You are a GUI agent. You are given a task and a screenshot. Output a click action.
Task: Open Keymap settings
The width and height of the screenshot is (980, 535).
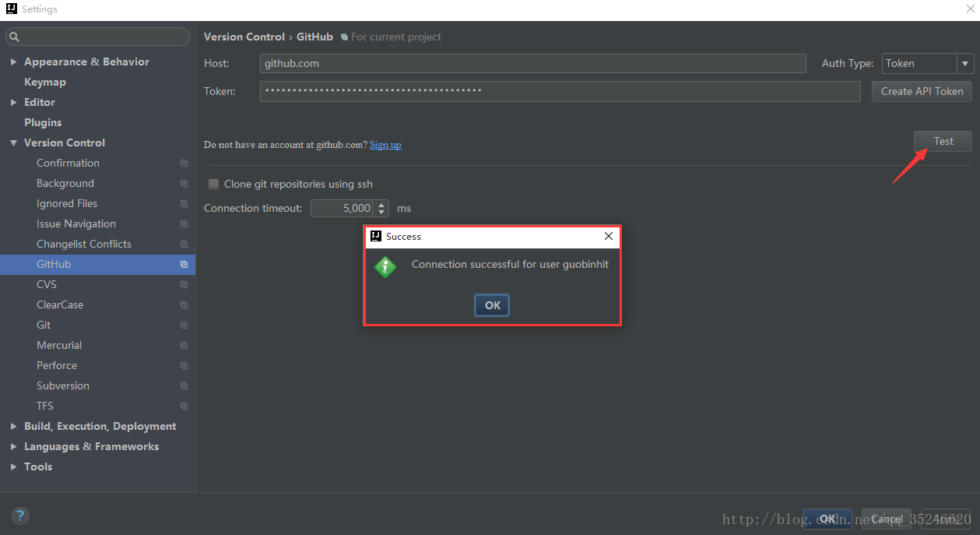pyautogui.click(x=45, y=82)
